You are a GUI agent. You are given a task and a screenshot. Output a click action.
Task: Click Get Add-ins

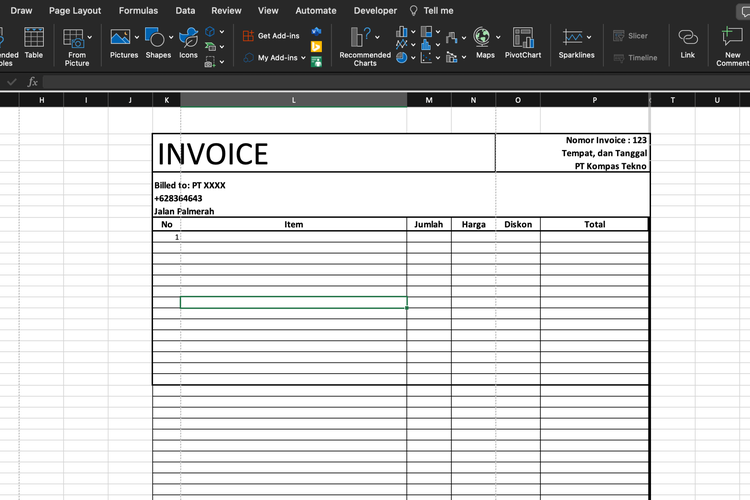tap(271, 36)
